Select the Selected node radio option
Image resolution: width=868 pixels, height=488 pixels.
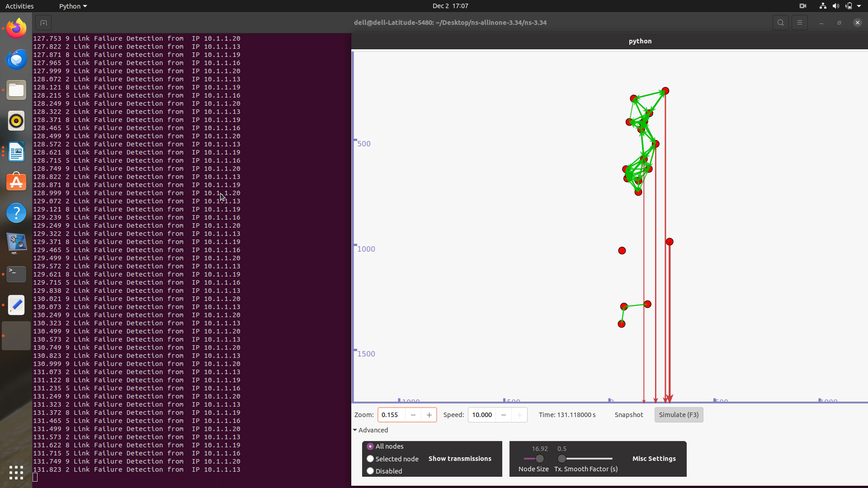370,459
